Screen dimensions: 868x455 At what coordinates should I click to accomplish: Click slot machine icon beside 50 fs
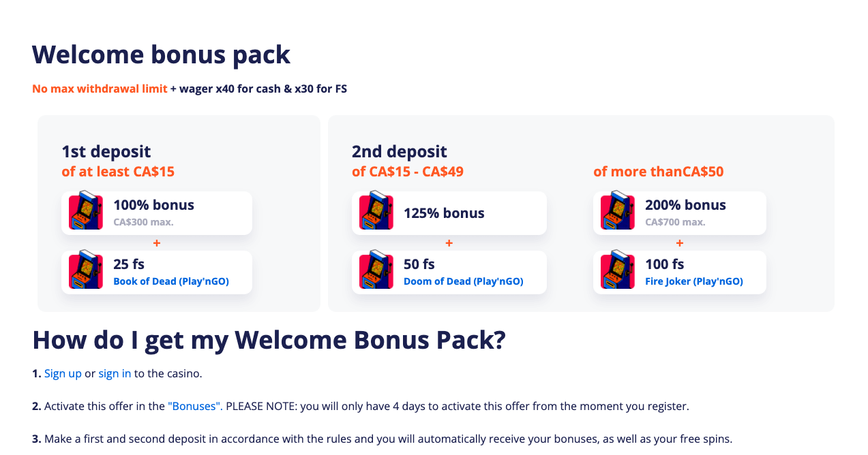[376, 270]
